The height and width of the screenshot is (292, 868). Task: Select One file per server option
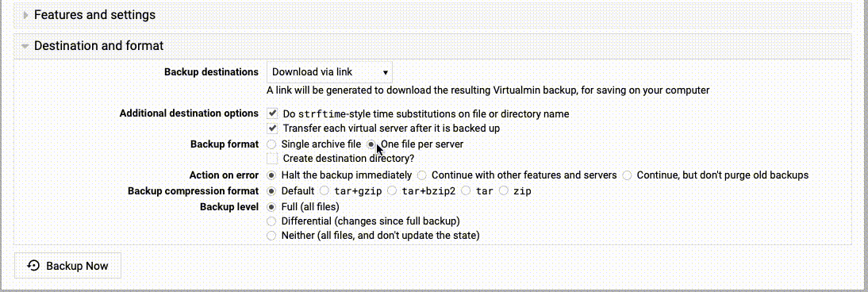tap(371, 144)
